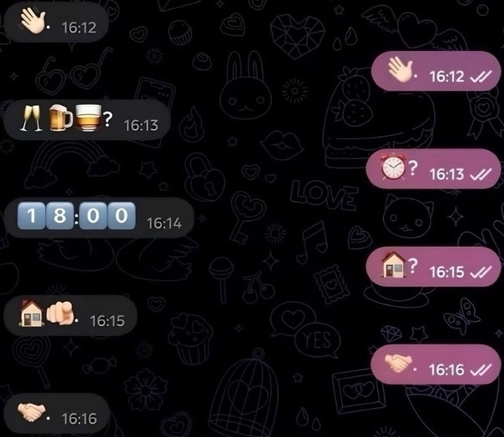Click the received handshake emoji
Screen dimensions: 504x437
tap(31, 412)
